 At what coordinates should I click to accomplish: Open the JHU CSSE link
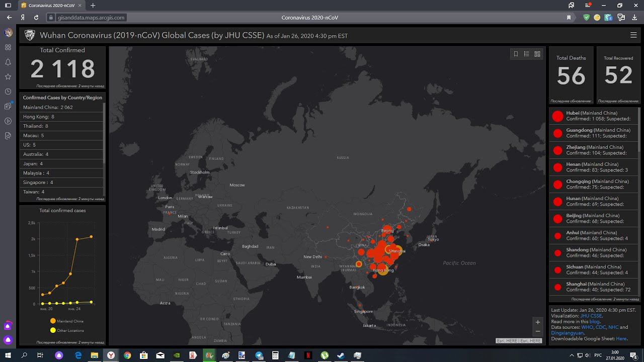point(591,316)
